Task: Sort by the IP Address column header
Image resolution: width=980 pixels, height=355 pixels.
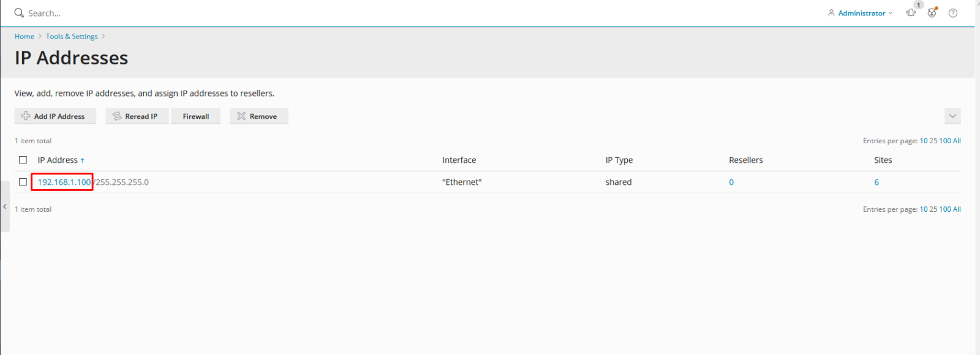Action: pos(58,160)
